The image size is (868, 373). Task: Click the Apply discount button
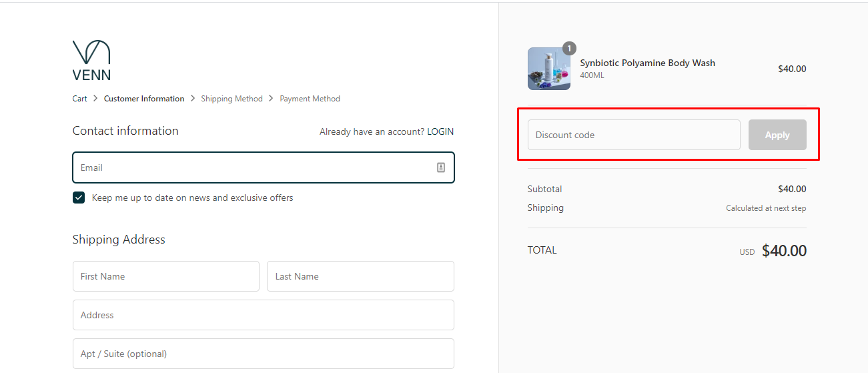(x=777, y=135)
